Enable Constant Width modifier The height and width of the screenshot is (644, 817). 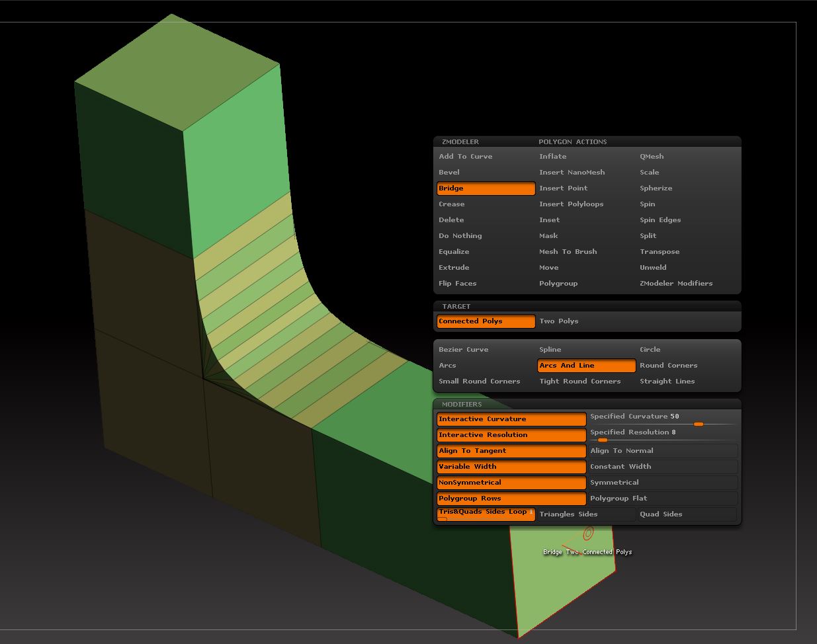click(x=662, y=467)
